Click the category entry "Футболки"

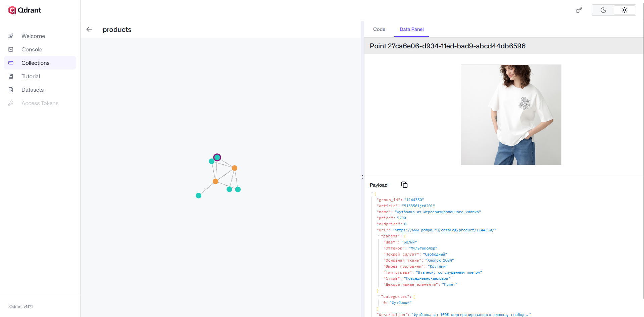[400, 303]
